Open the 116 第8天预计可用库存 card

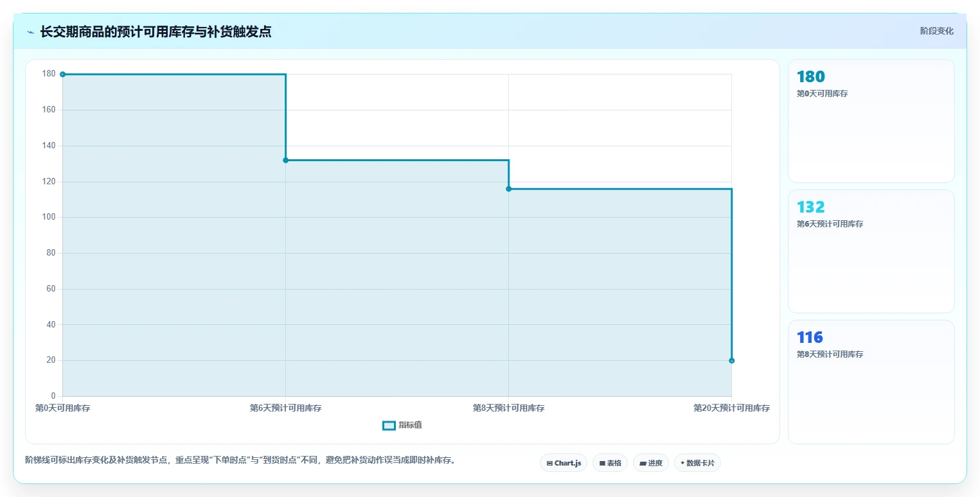[871, 381]
